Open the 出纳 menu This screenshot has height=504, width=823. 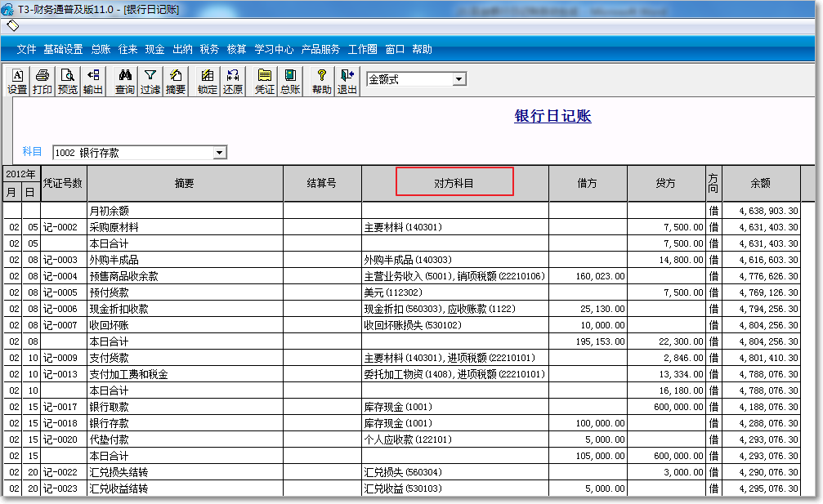(x=182, y=49)
